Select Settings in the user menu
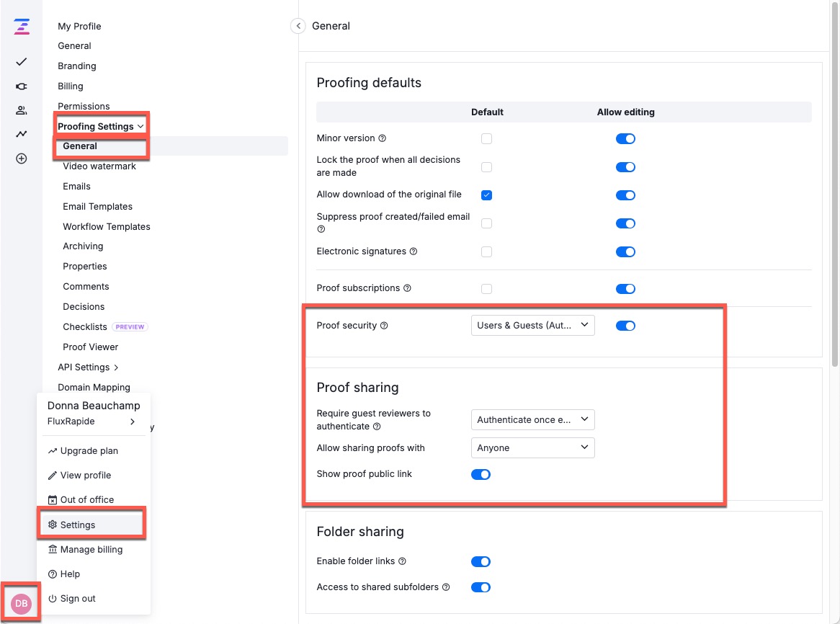This screenshot has width=840, height=624. click(78, 525)
